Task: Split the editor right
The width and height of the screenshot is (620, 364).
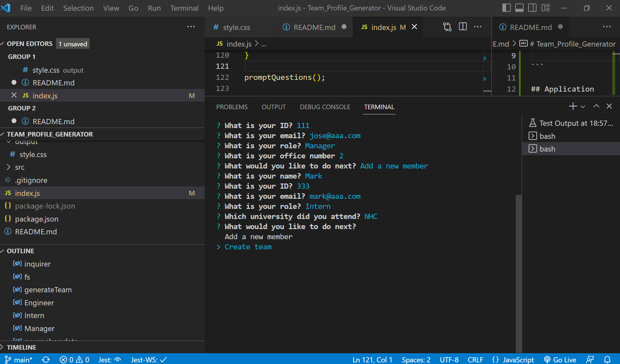Action: tap(463, 27)
